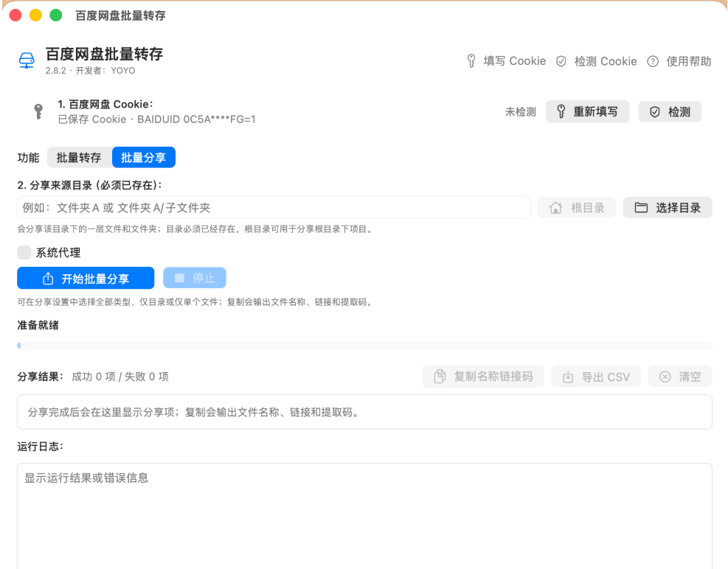728x569 pixels.
Task: Click the key icon inside 重新填写 button
Action: (561, 111)
